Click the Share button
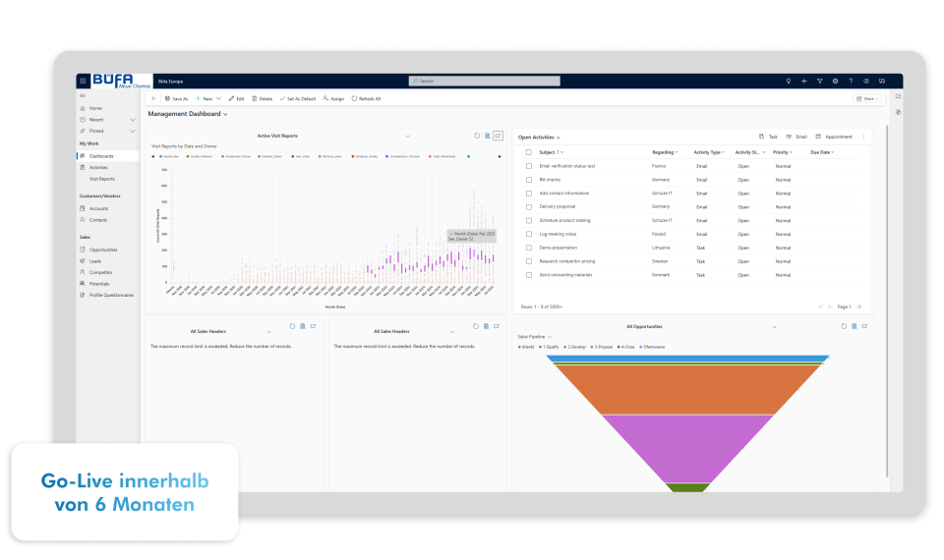Screen dimensions: 944x560 coord(866,98)
